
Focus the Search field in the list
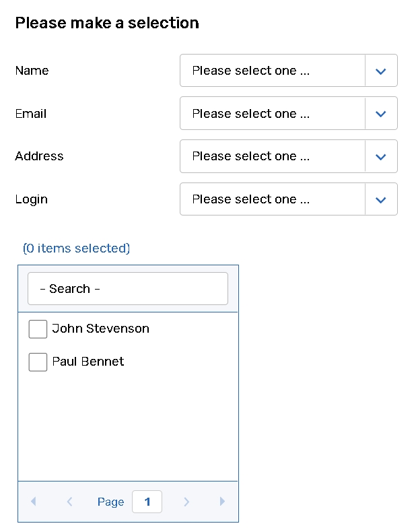coord(128,289)
